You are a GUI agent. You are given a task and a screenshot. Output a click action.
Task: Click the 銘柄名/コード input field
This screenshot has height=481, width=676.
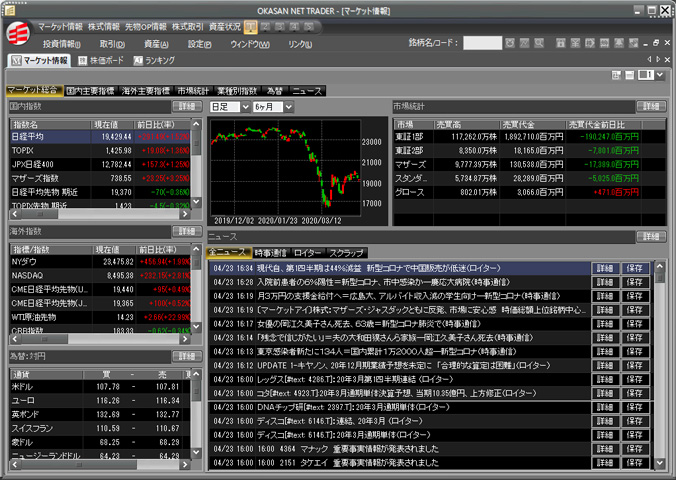(482, 43)
